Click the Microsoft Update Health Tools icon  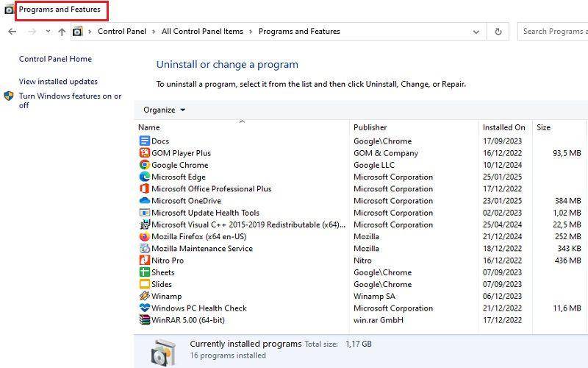[144, 213]
